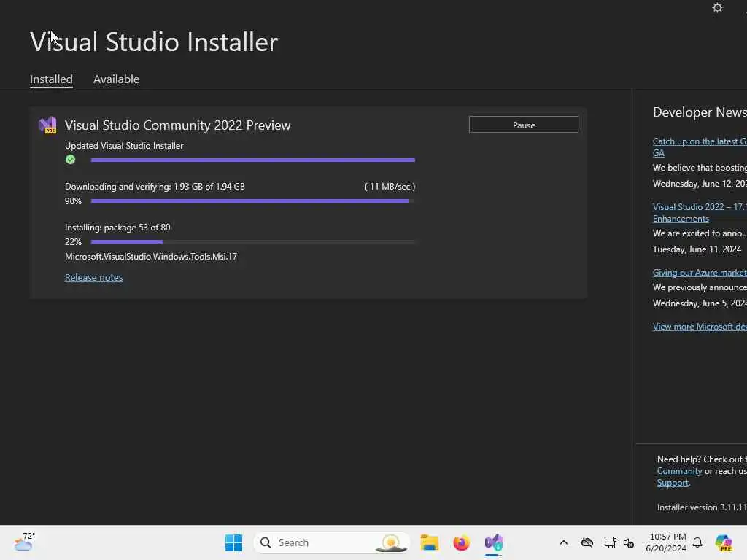
Task: Open the Windows Start menu
Action: click(x=233, y=542)
